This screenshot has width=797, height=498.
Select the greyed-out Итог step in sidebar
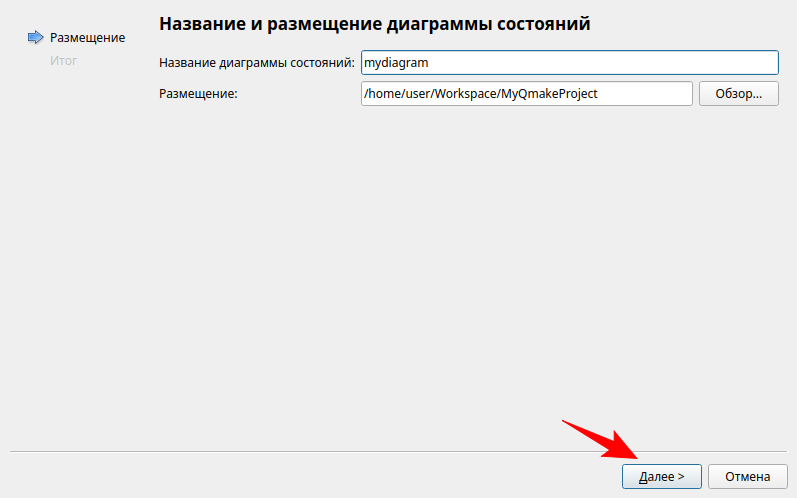(63, 61)
